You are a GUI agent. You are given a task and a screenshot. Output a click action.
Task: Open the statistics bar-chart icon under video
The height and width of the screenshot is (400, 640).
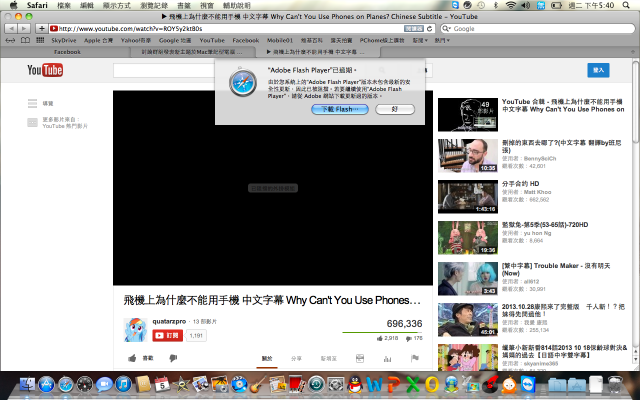387,358
